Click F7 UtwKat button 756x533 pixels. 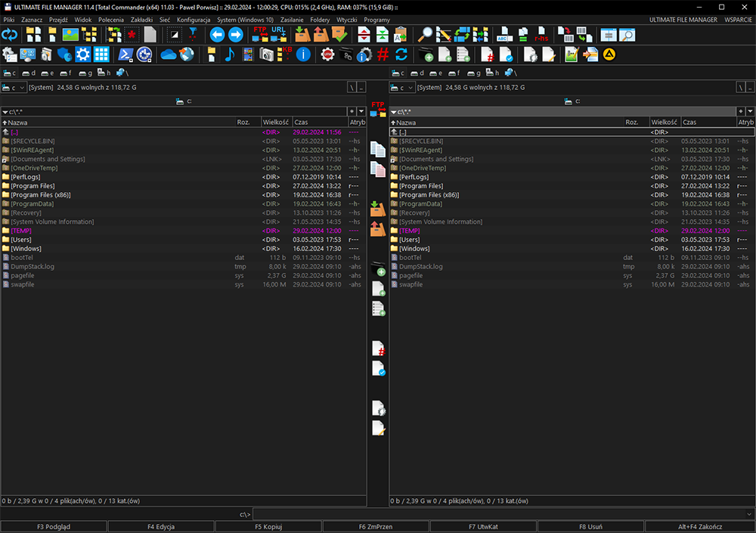coord(483,527)
